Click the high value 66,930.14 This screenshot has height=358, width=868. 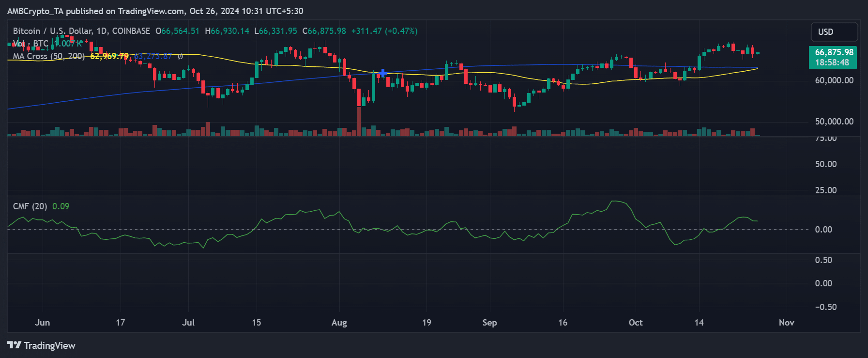tap(230, 31)
